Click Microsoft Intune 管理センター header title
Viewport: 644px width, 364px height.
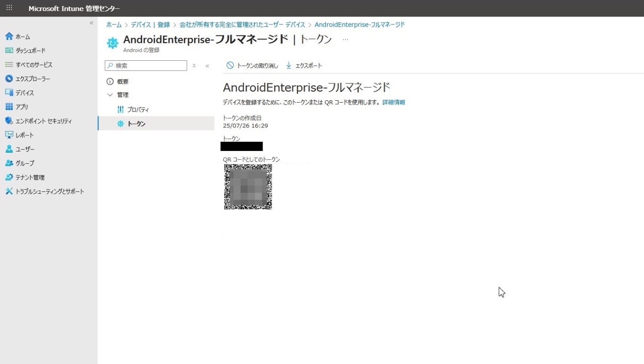tap(74, 9)
